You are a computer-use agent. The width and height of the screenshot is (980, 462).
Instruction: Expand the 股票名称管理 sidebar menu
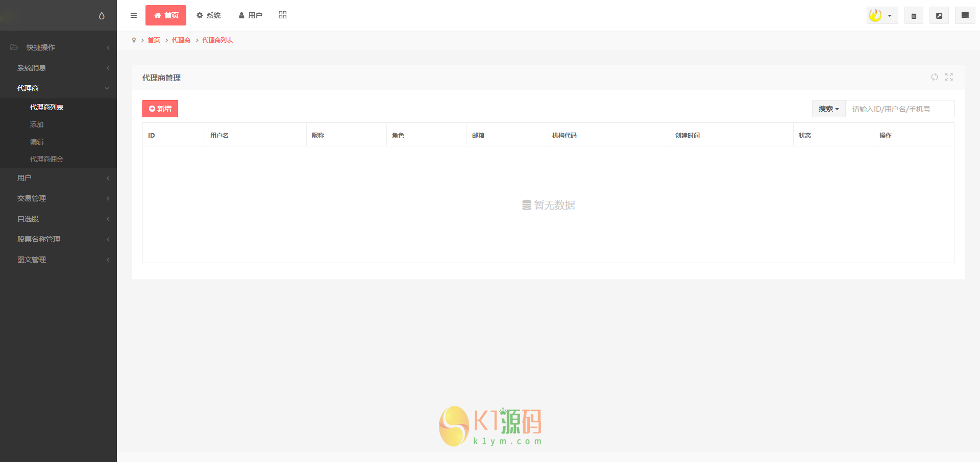pyautogui.click(x=58, y=239)
